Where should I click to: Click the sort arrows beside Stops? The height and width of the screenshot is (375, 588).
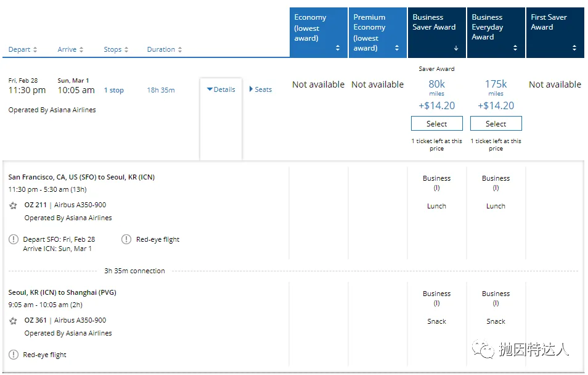pyautogui.click(x=126, y=49)
